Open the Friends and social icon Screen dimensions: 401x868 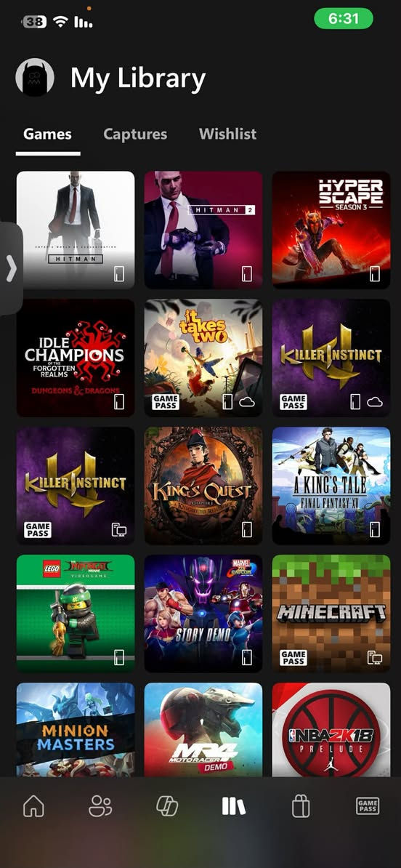coord(100,806)
